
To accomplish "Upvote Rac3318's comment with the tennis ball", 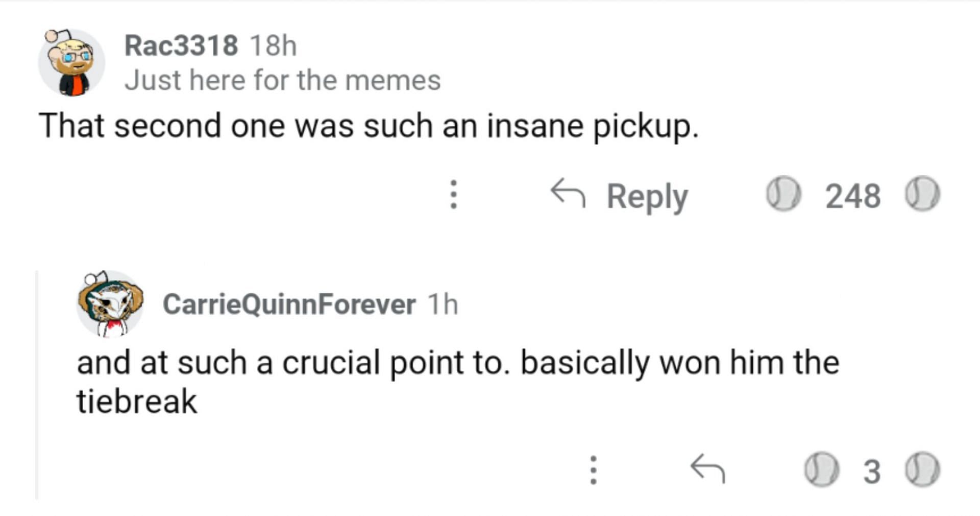I will [783, 194].
